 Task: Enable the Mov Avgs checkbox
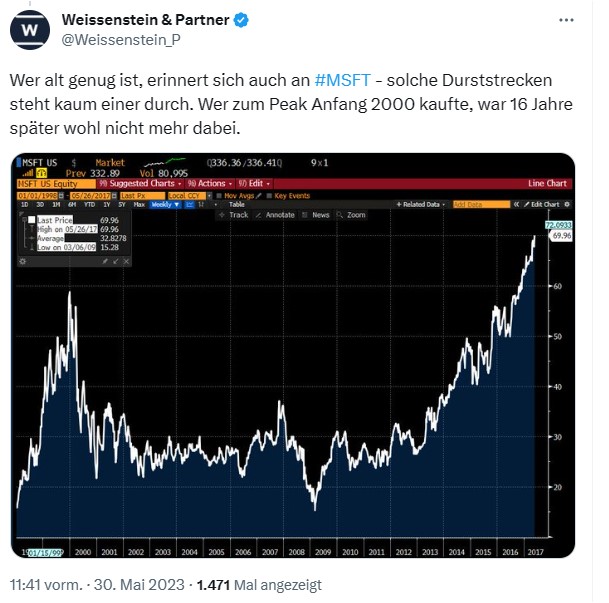point(219,195)
